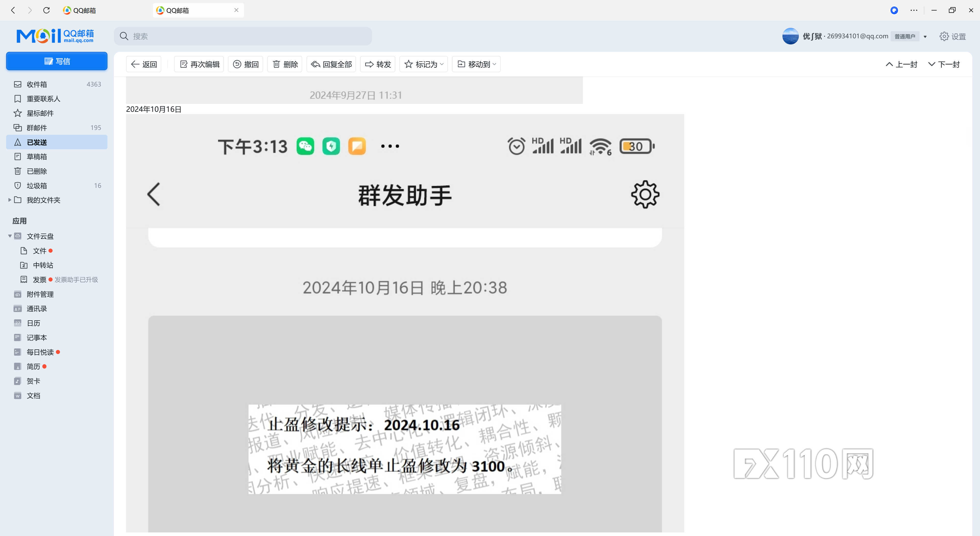Click the QQ邮箱 logo

(x=55, y=36)
